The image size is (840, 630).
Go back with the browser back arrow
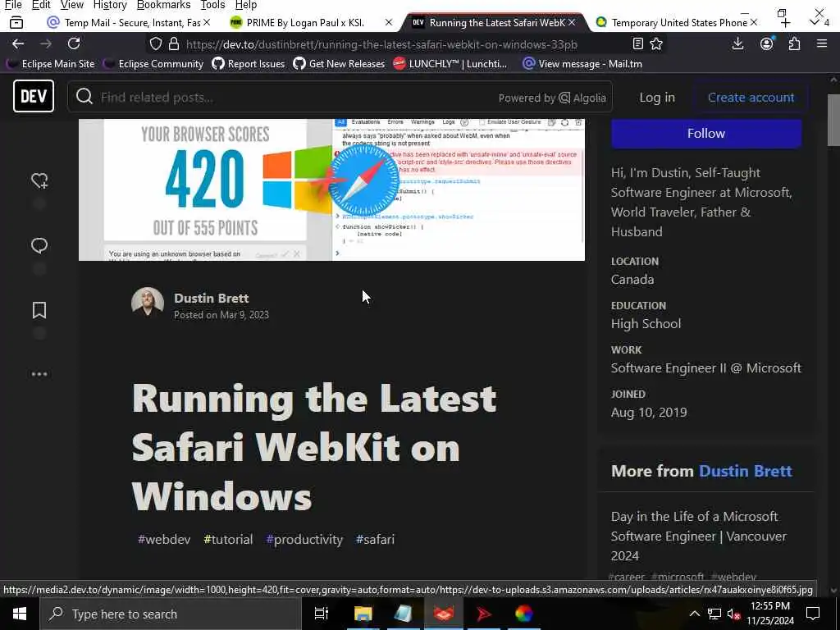pyautogui.click(x=18, y=44)
